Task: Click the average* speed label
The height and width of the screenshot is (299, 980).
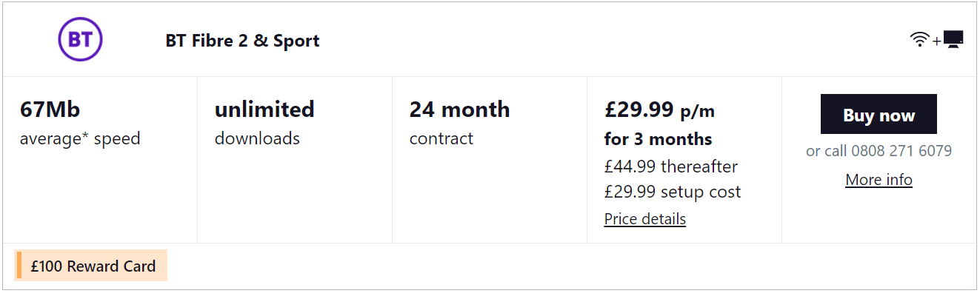Action: pos(80,138)
